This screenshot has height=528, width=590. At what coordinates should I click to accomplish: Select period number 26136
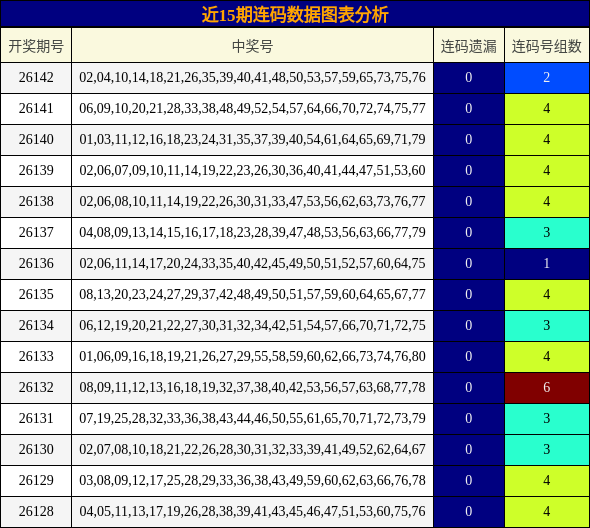pyautogui.click(x=36, y=263)
